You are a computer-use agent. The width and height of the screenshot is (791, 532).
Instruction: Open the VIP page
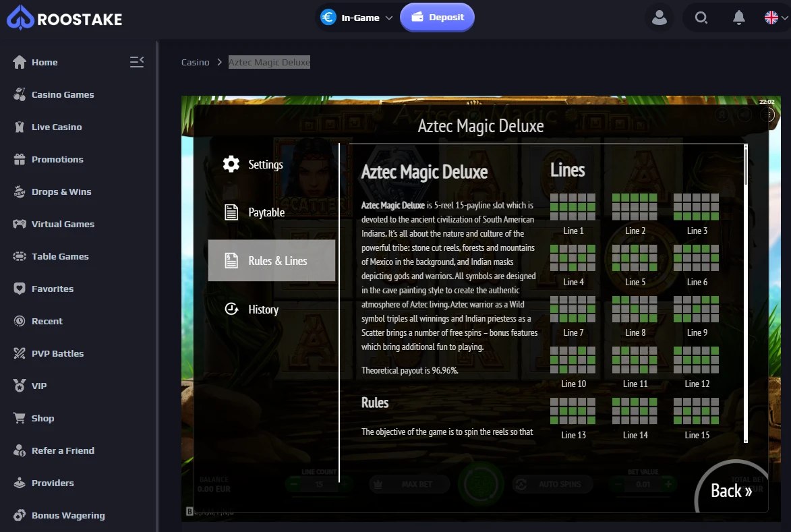[x=39, y=386]
